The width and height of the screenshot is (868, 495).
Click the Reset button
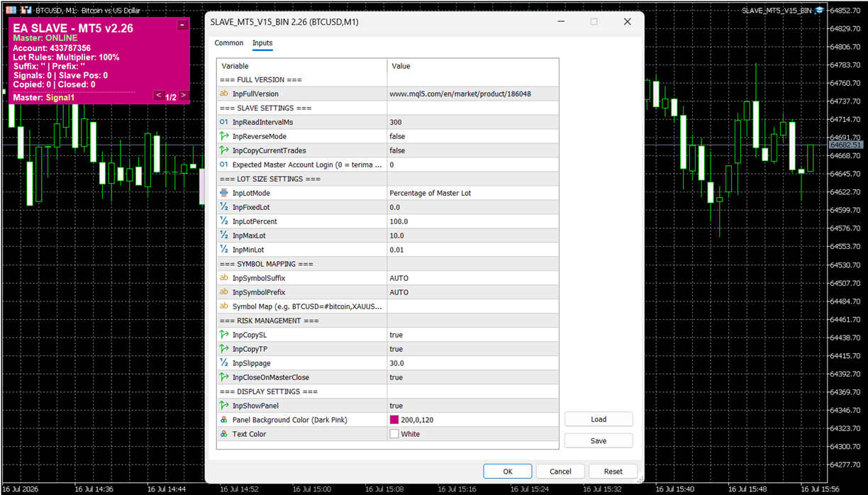pyautogui.click(x=613, y=471)
